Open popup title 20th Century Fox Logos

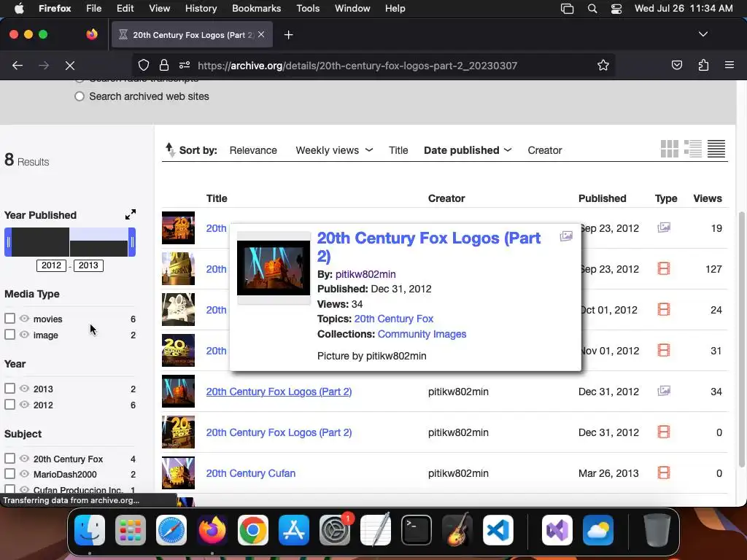(x=429, y=246)
